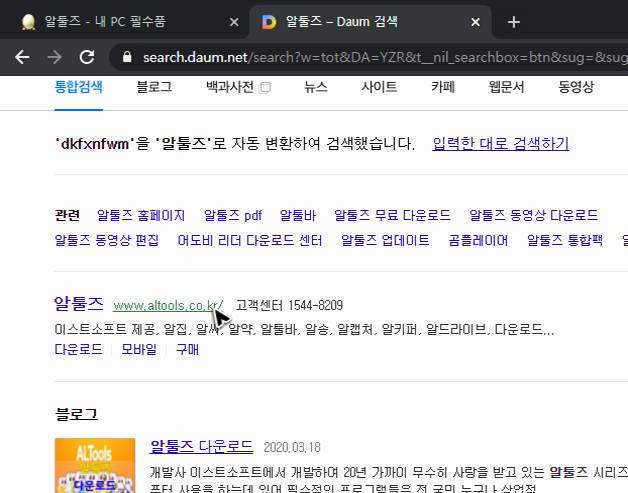Click related search '알툴즈 pdf'
The image size is (628, 493).
(233, 215)
